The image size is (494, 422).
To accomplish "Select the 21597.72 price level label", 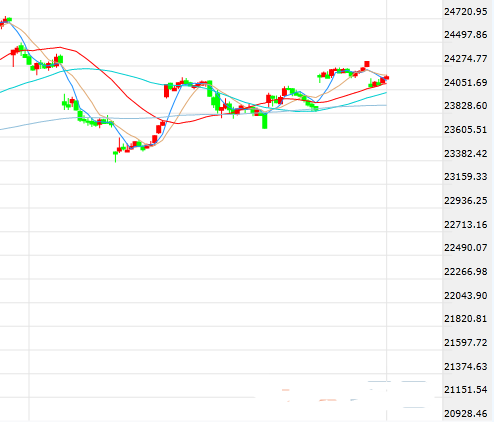I will tap(465, 342).
